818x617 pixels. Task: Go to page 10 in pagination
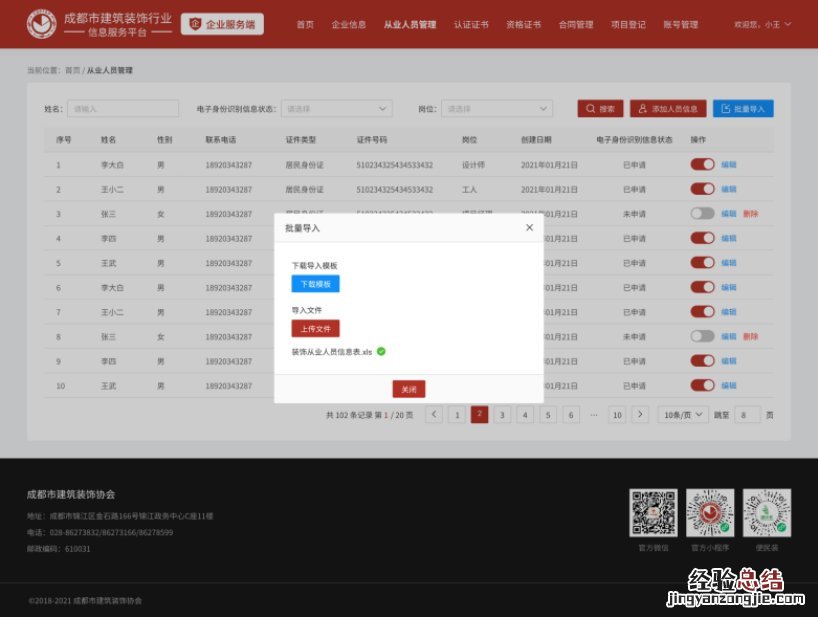[617, 415]
